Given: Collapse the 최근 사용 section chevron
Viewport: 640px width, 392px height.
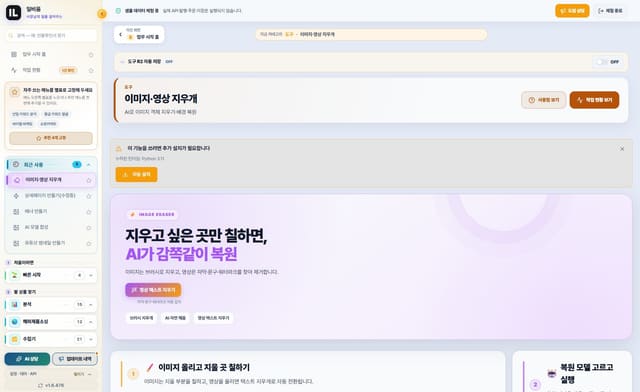Looking at the screenshot, I should pyautogui.click(x=89, y=165).
